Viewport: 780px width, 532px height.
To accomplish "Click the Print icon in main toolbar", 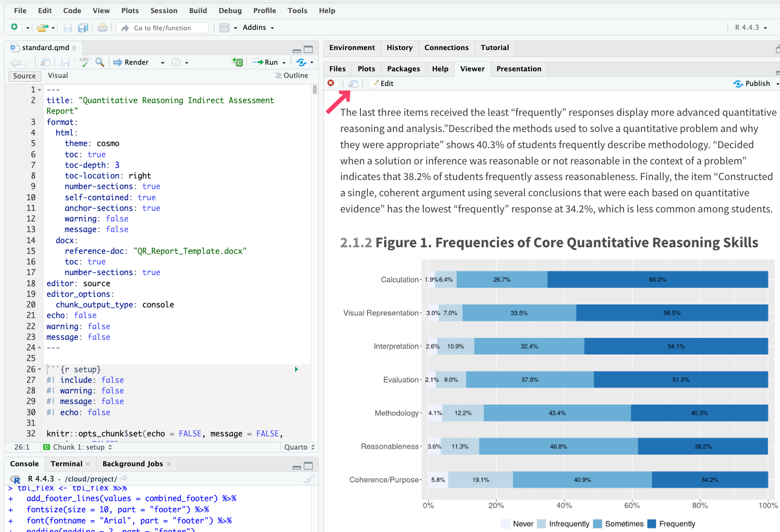I will (102, 28).
